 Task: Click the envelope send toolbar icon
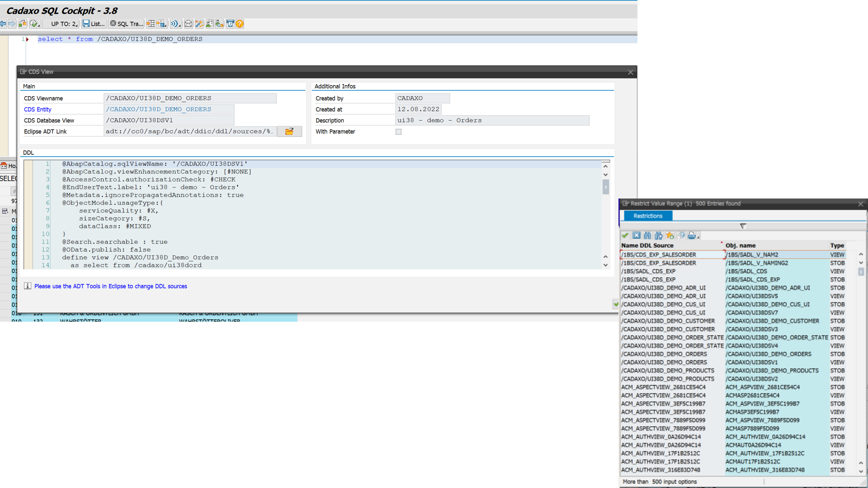click(x=188, y=24)
